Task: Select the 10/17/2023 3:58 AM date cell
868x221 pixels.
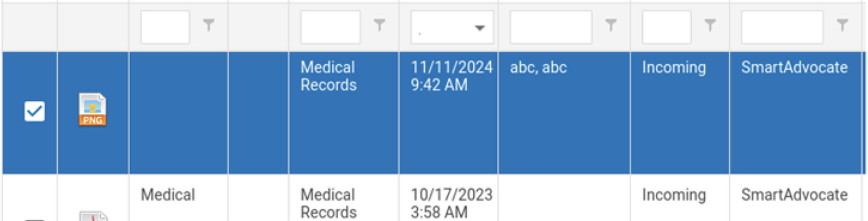Action: pyautogui.click(x=451, y=203)
